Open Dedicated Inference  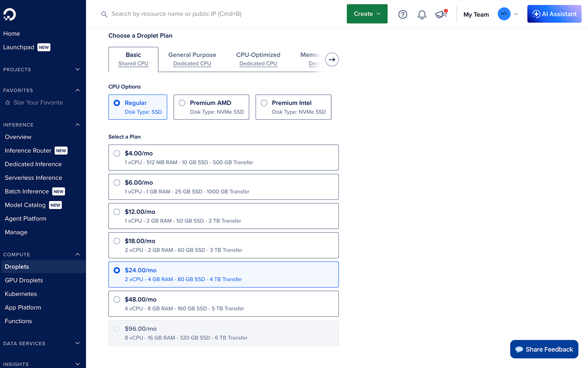point(33,164)
